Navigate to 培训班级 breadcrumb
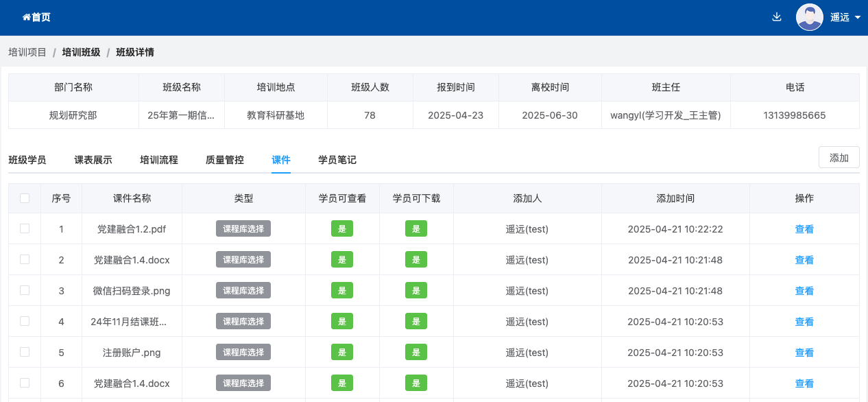 (81, 52)
